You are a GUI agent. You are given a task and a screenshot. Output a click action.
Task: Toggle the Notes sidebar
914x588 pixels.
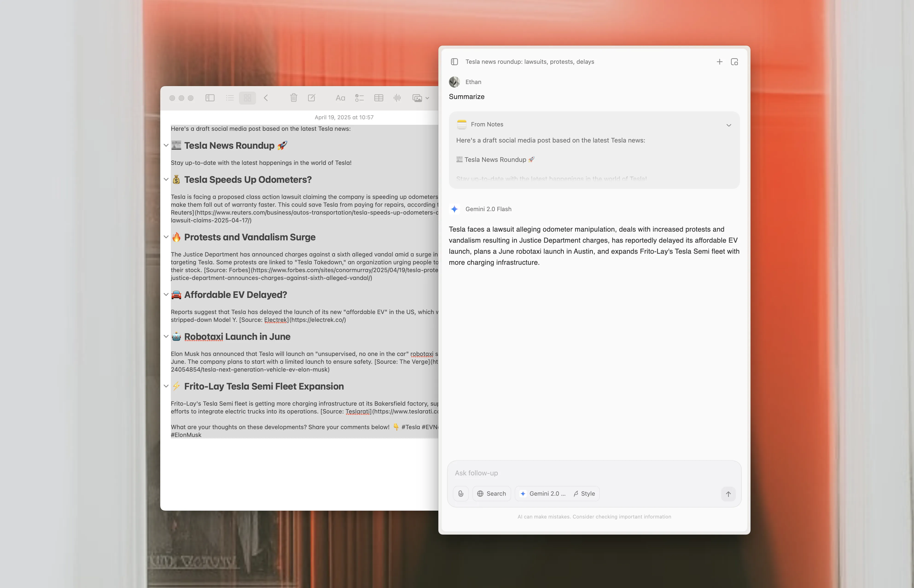(x=210, y=98)
